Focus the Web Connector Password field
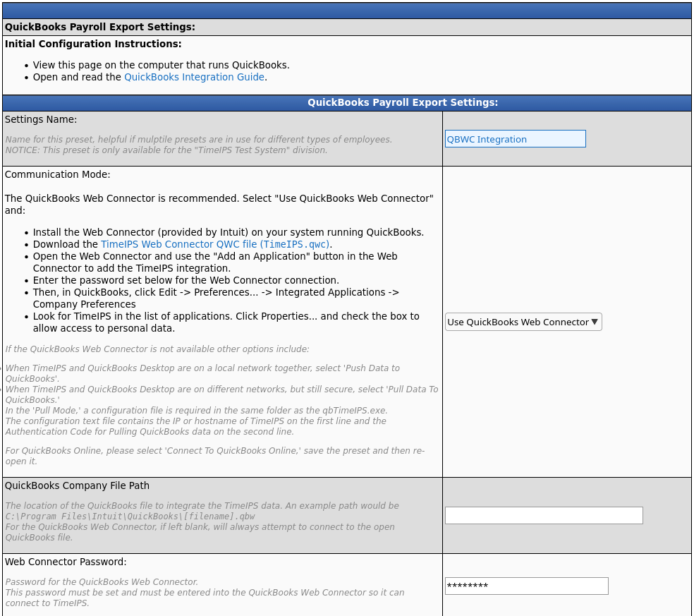694x616 pixels. [x=527, y=586]
